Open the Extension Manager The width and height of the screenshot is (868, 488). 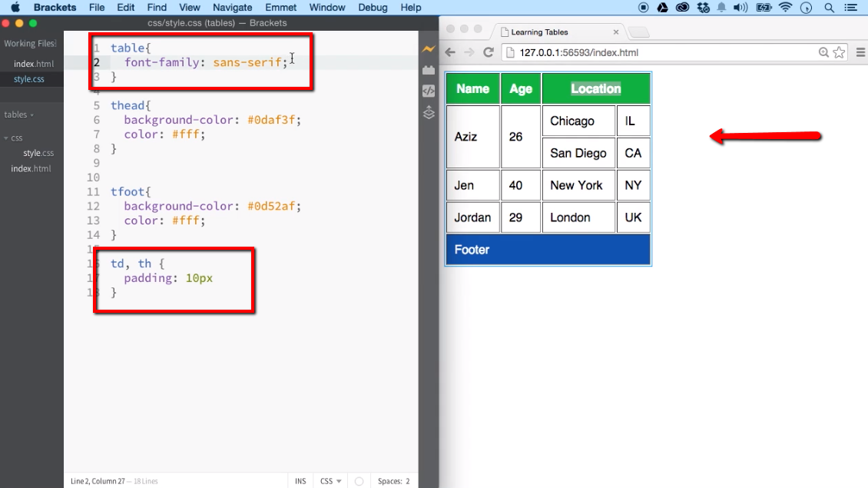[428, 70]
